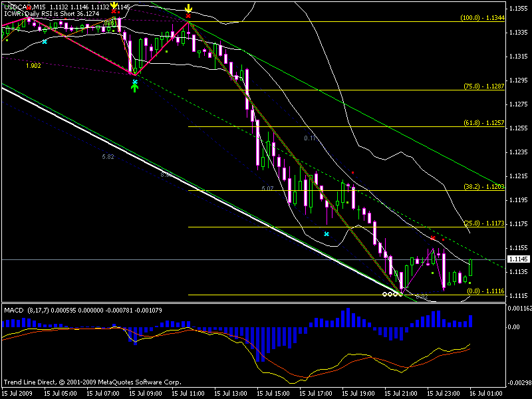Click the current price tag 1.1145

(x=517, y=259)
